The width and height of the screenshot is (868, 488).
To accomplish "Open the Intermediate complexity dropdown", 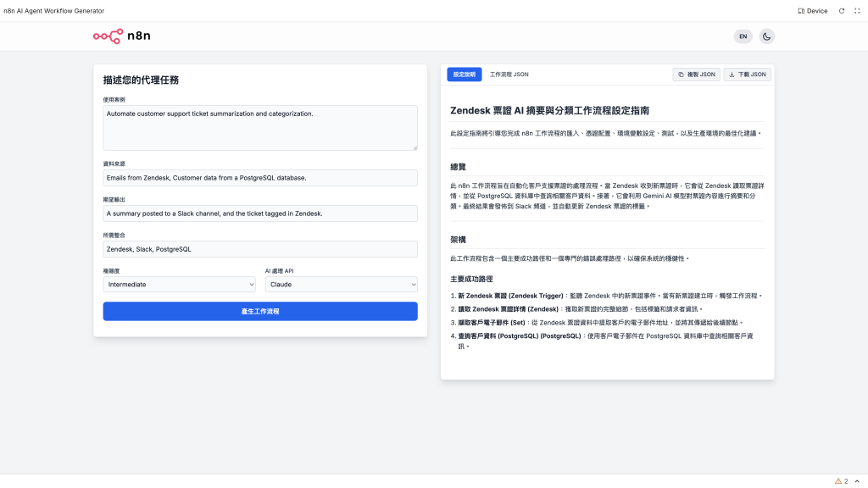I will [x=180, y=285].
